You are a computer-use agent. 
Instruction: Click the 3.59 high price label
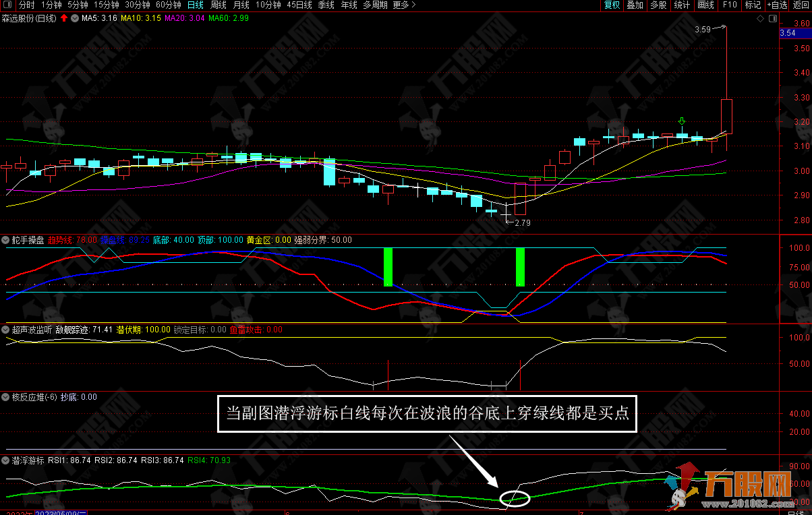click(702, 30)
